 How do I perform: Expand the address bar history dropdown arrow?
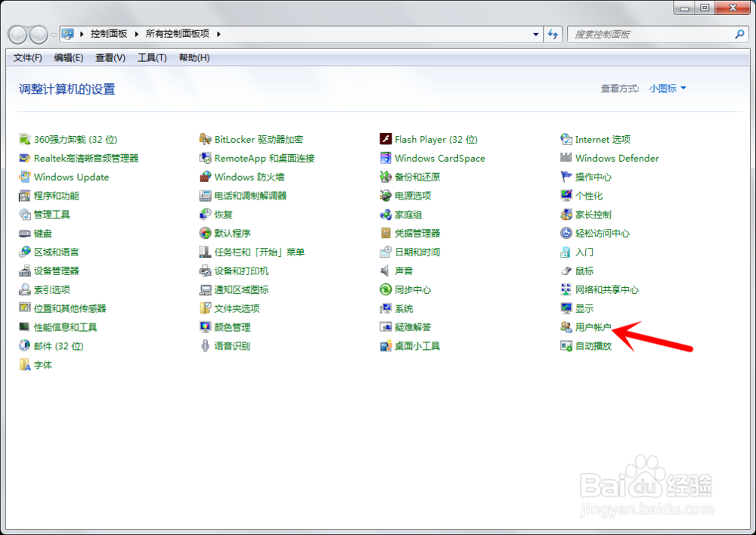536,34
